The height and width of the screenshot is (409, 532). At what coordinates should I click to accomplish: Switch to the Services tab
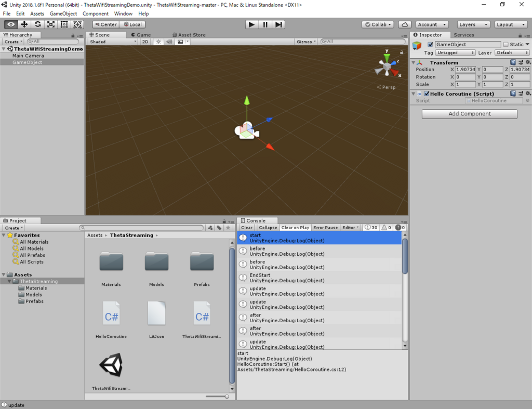coord(464,35)
